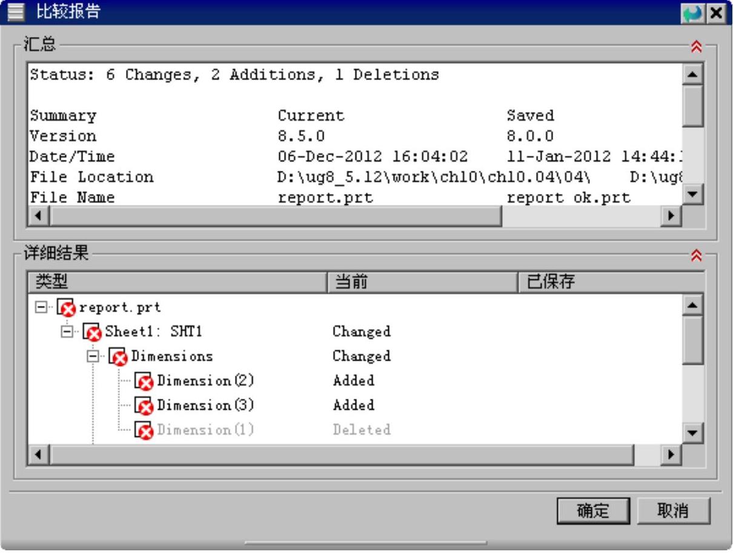This screenshot has height=560, width=733.
Task: Click the details scroll-up arrow
Action: (692, 304)
